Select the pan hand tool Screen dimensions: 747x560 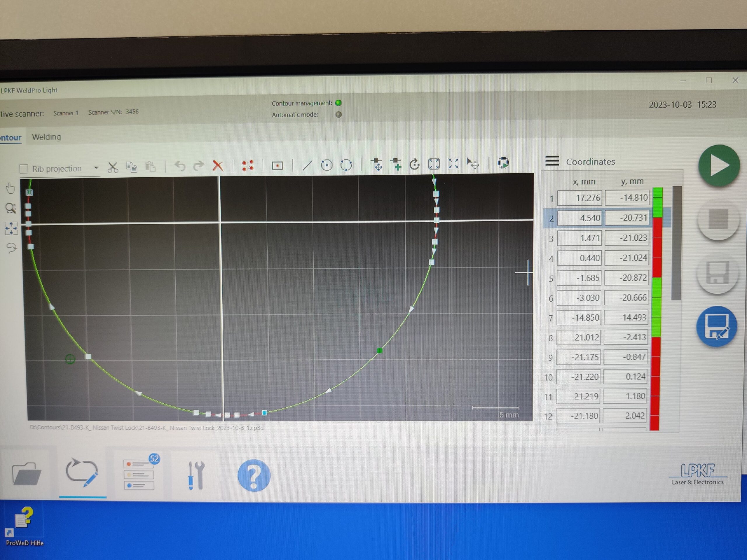(x=11, y=188)
